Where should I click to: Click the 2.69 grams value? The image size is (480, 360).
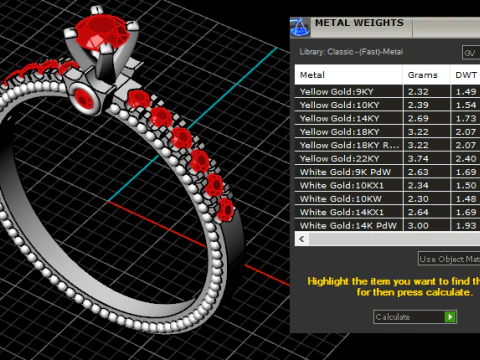[x=418, y=118]
